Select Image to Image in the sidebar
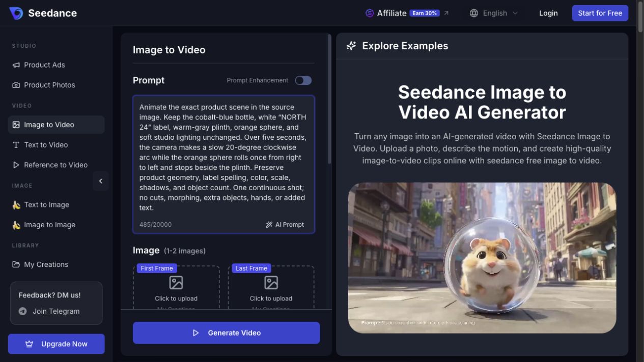The image size is (644, 362). [56, 225]
